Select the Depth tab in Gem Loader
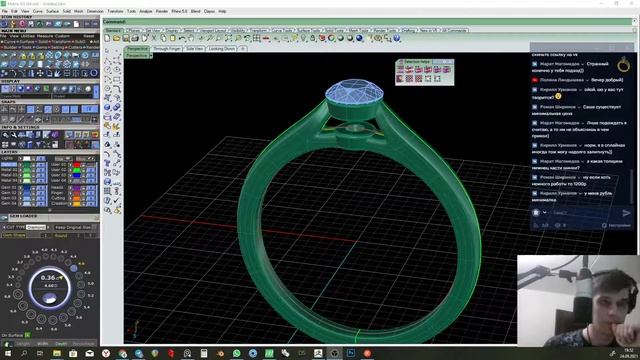Image resolution: width=640 pixels, height=360 pixels. click(x=61, y=344)
